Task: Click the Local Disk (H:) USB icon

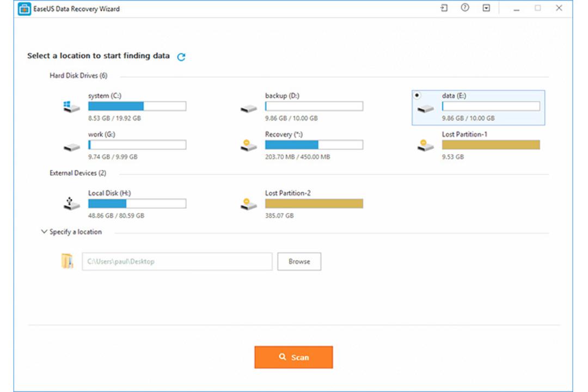Action: coord(71,204)
